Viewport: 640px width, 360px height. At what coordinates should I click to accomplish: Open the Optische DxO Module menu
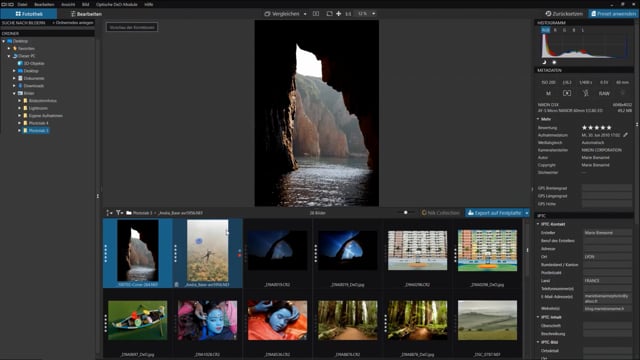coord(117,4)
